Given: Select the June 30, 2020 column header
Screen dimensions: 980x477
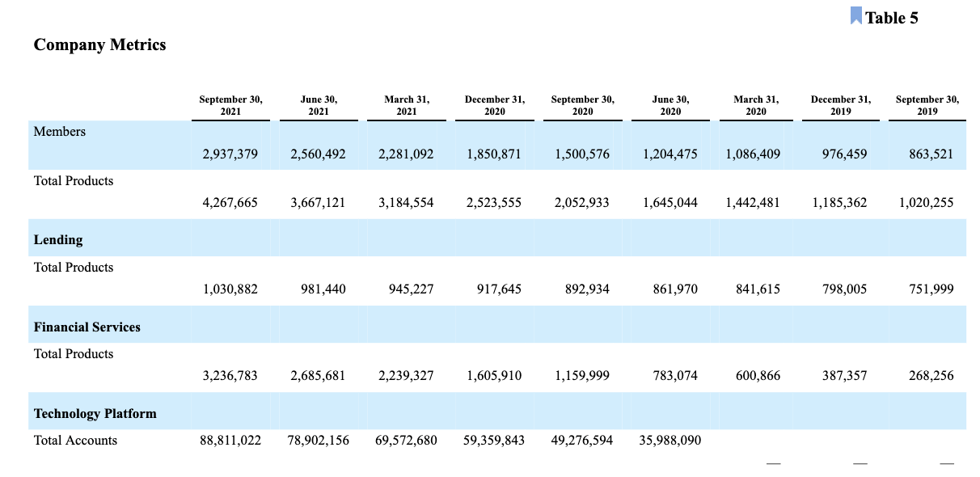Looking at the screenshot, I should [x=670, y=105].
